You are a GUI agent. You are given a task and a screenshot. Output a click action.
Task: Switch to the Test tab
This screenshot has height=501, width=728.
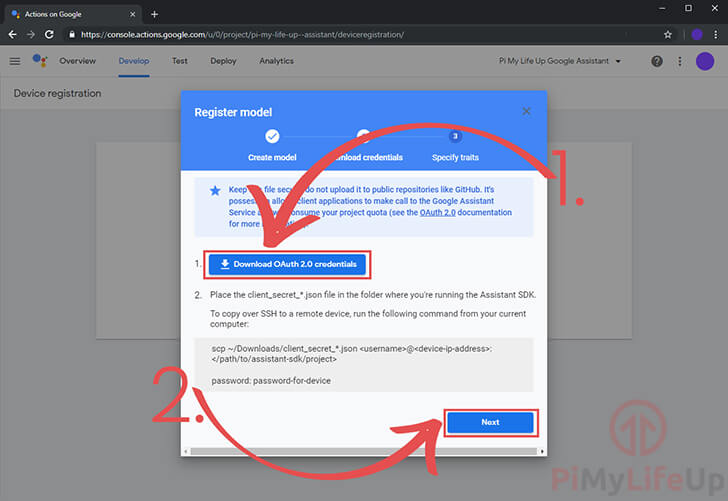180,61
